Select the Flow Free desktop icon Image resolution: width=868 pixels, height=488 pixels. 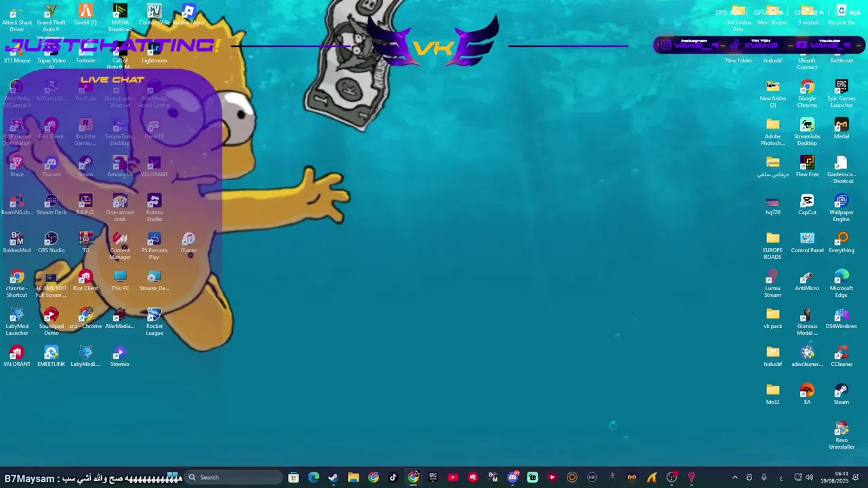click(x=807, y=167)
